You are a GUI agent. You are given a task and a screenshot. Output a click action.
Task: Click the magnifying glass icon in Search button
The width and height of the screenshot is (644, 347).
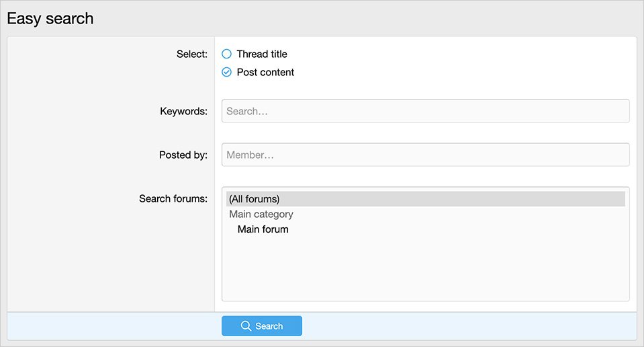coord(246,326)
